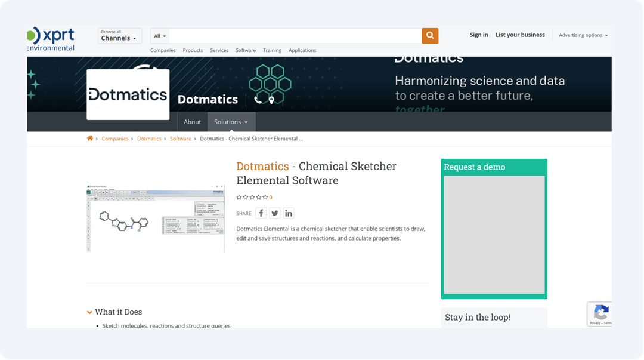Click in the main search field
Image resolution: width=644 pixels, height=360 pixels.
pyautogui.click(x=295, y=36)
